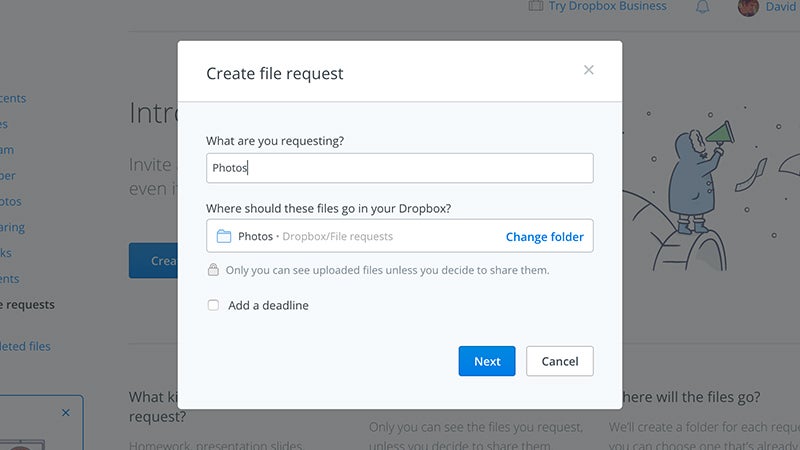
Task: Open the David account menu
Action: pos(782,7)
